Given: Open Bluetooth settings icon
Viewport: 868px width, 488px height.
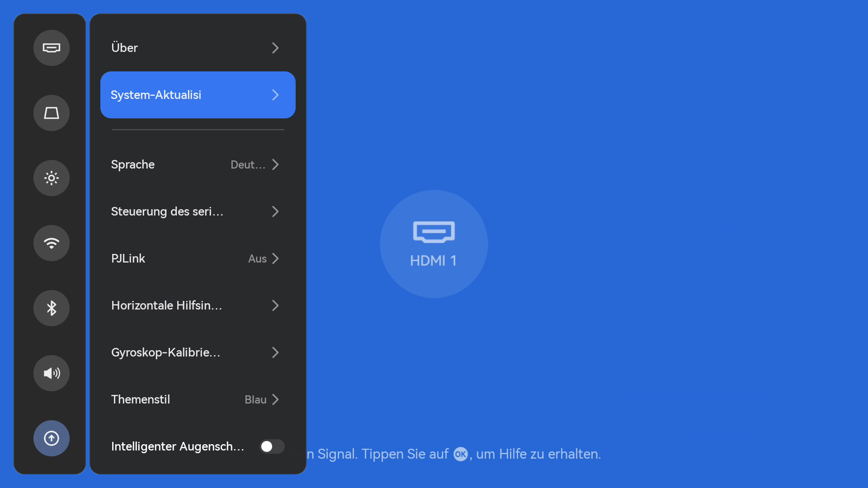Looking at the screenshot, I should 52,308.
